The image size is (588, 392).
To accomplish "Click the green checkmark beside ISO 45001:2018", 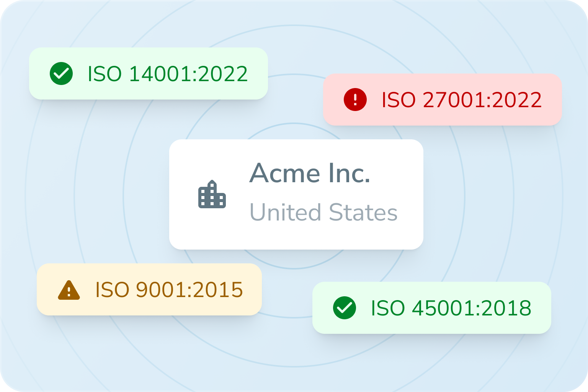I will coord(345,308).
